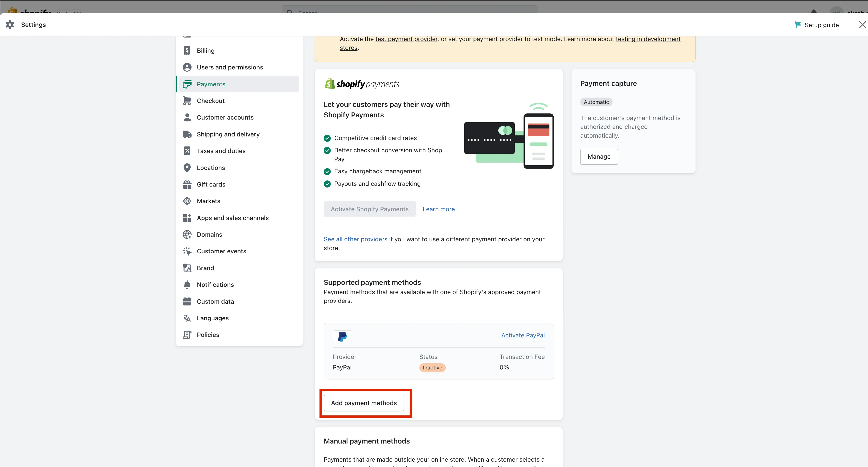This screenshot has width=868, height=467.
Task: Click the PayPal logo icon
Action: 342,336
